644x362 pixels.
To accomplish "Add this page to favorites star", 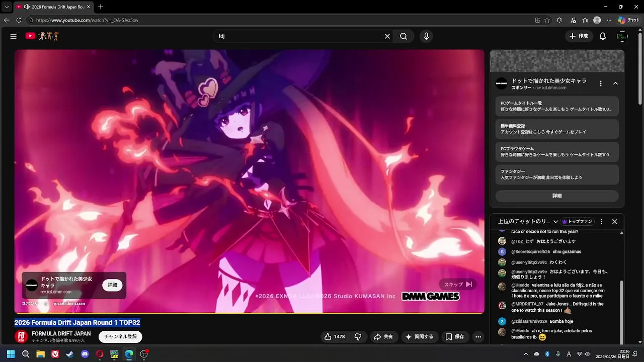I will [547, 20].
